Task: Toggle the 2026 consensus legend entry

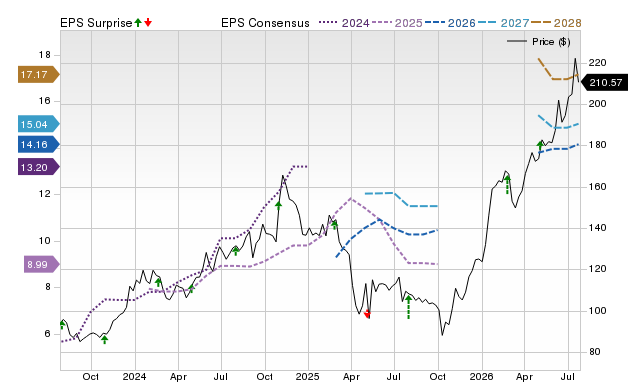Action: (450, 23)
